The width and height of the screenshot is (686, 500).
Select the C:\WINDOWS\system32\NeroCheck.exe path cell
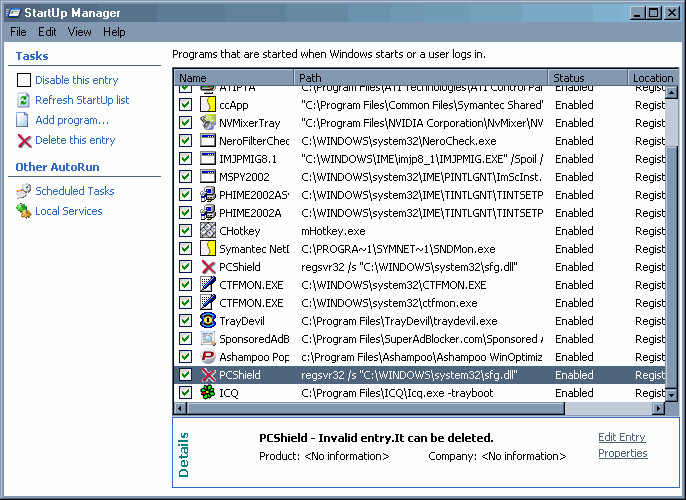coord(399,141)
